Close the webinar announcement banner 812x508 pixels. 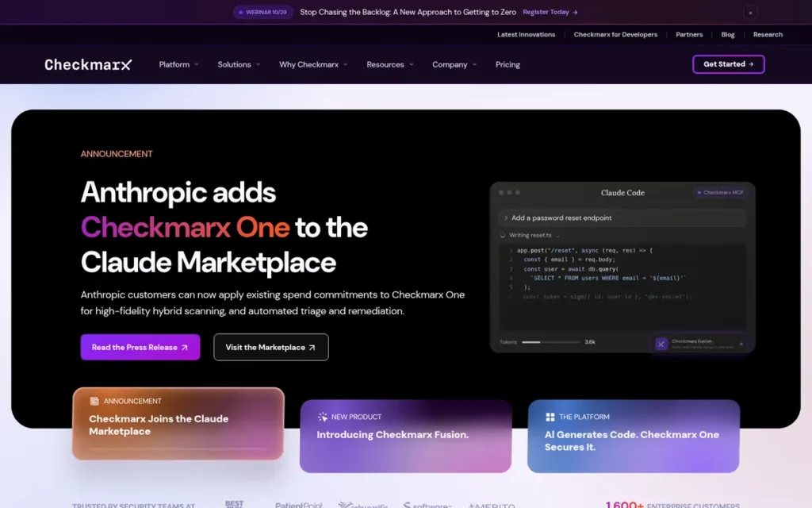750,13
